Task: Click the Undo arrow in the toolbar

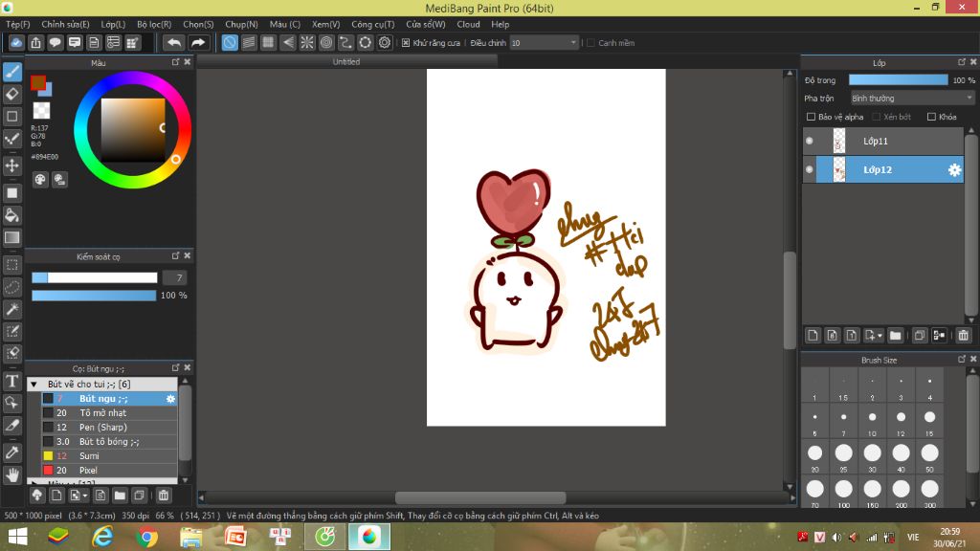Action: (174, 42)
